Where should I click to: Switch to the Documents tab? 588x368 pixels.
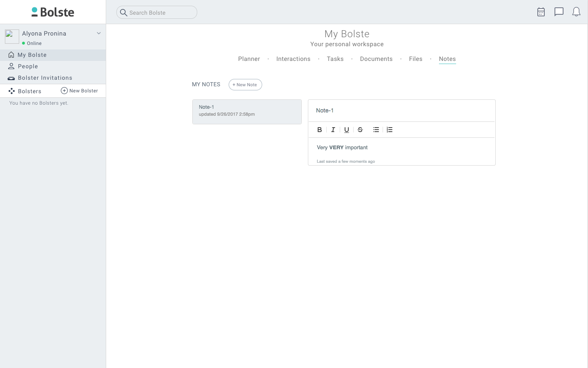coord(376,59)
